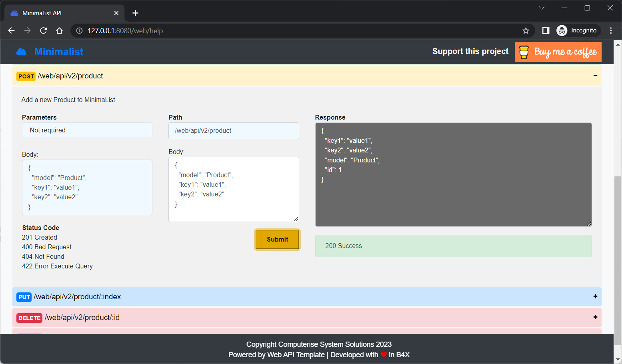Click the Path input field
Image resolution: width=622 pixels, height=364 pixels.
pos(234,131)
